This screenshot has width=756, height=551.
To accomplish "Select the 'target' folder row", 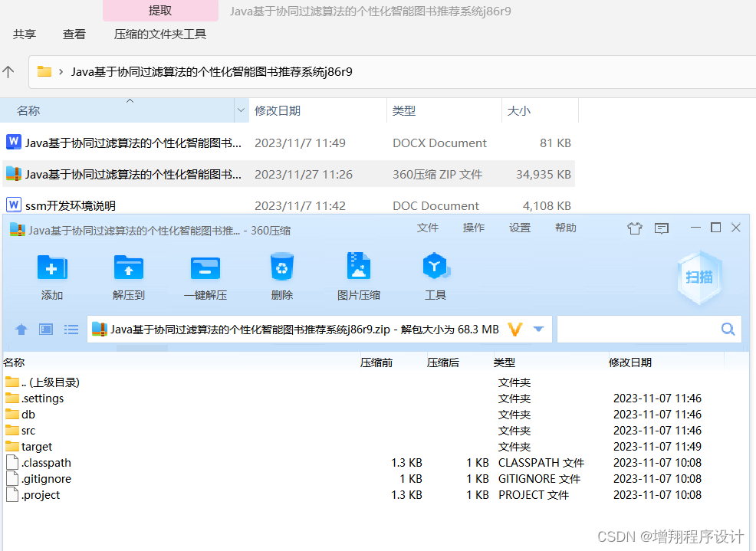I will pos(376,446).
